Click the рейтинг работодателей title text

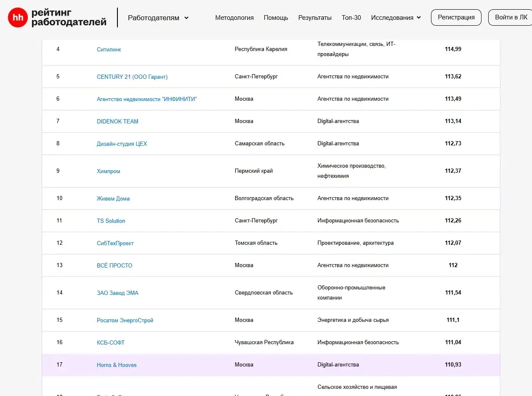point(69,18)
